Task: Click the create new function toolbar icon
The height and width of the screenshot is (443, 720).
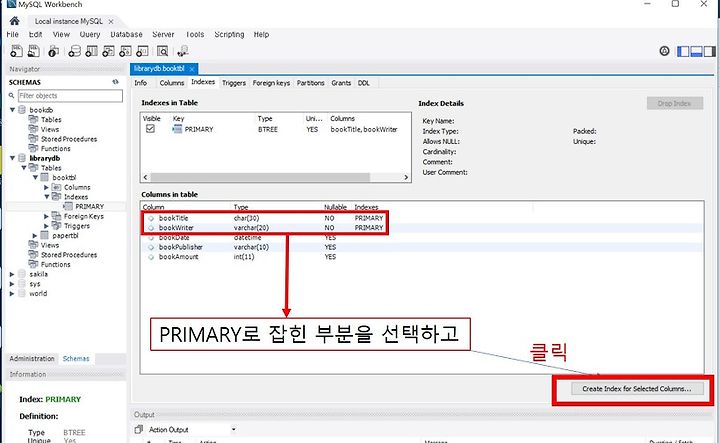Action: click(x=142, y=51)
